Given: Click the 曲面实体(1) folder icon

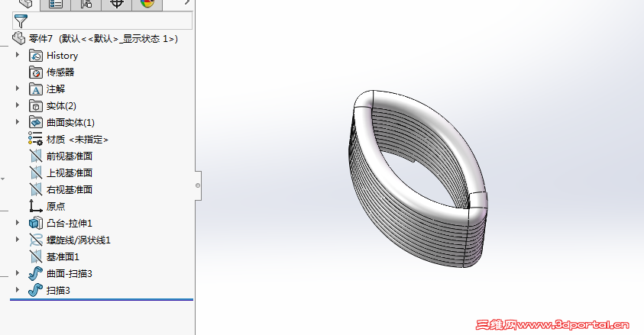Looking at the screenshot, I should 36,123.
